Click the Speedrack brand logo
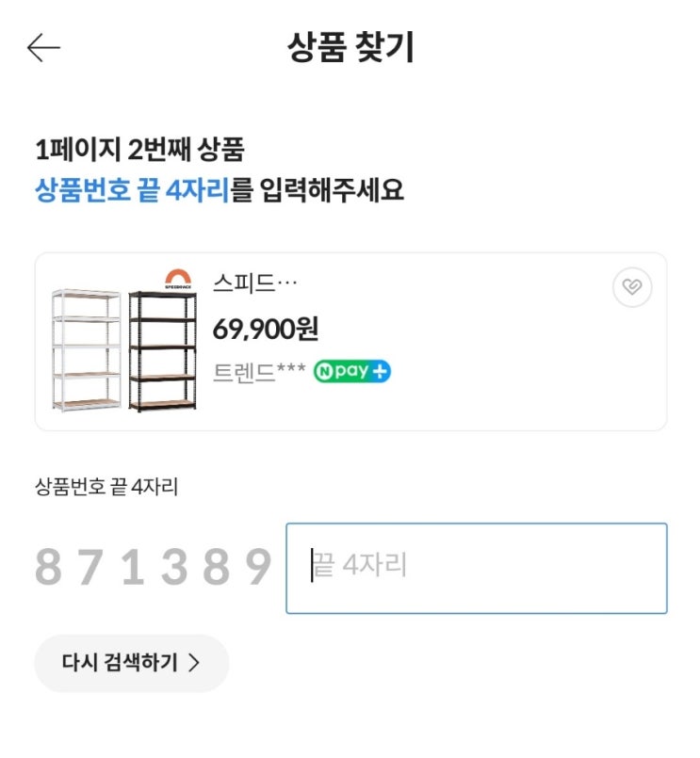Viewport: 700px width, 758px height. click(178, 277)
